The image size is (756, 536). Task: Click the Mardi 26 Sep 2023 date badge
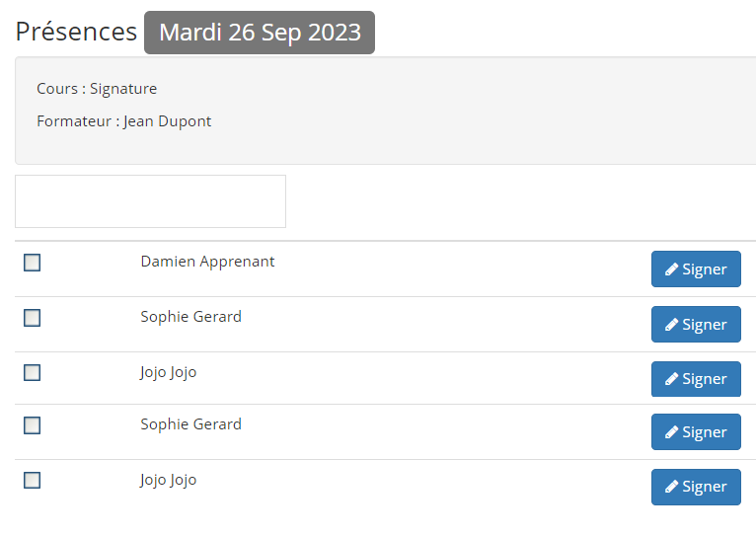point(260,33)
